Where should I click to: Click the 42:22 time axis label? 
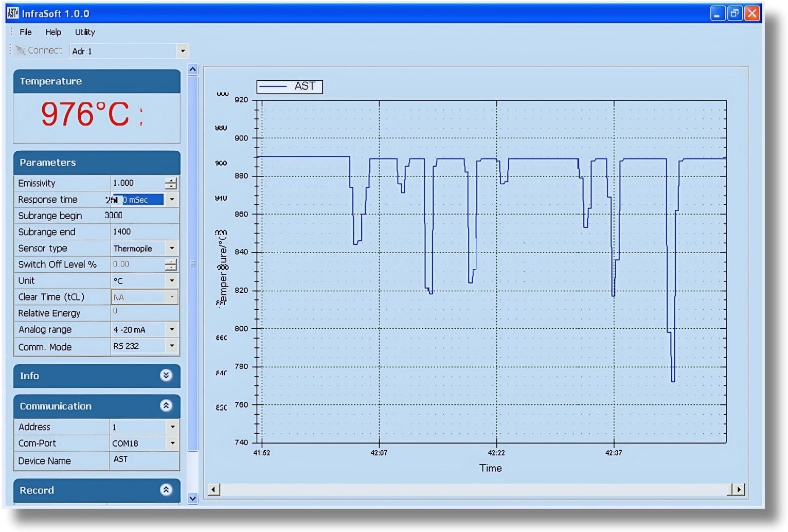[x=496, y=453]
